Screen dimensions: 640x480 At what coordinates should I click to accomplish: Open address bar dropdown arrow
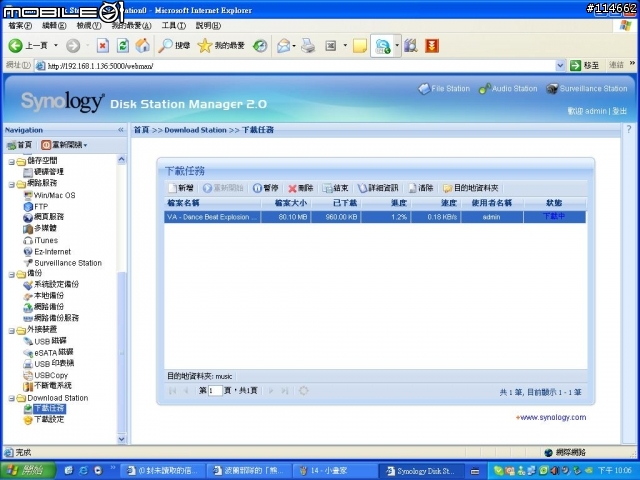[x=560, y=65]
